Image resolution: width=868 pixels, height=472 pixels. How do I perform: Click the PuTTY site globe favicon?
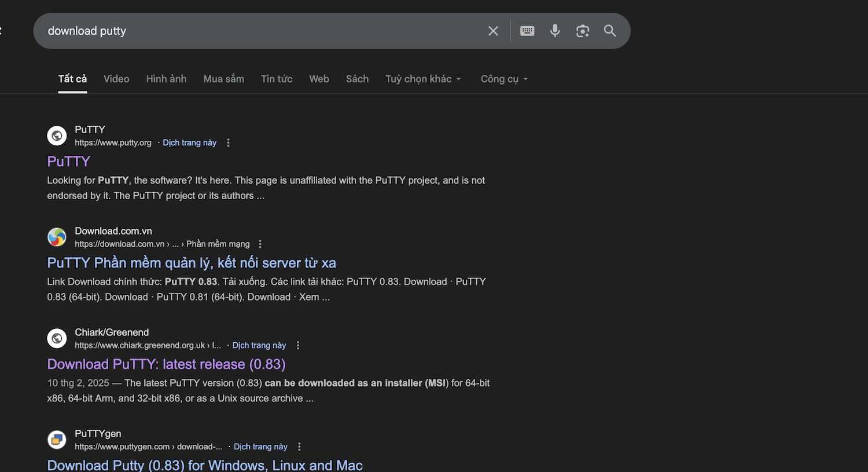point(57,136)
